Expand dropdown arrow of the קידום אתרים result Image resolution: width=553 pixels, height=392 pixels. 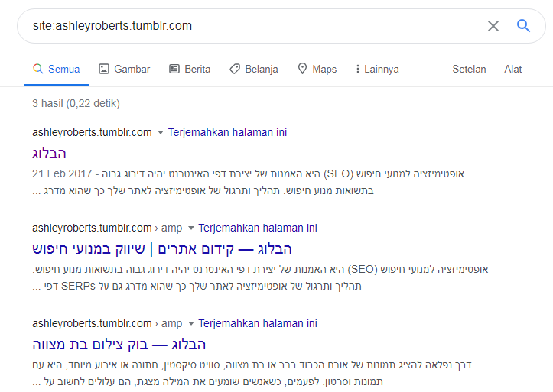coord(190,228)
